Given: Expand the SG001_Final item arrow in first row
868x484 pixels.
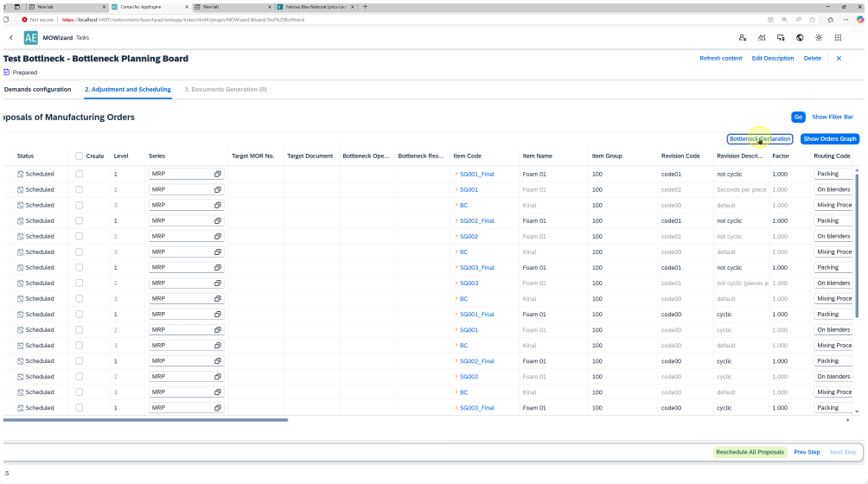Looking at the screenshot, I should click(x=456, y=174).
